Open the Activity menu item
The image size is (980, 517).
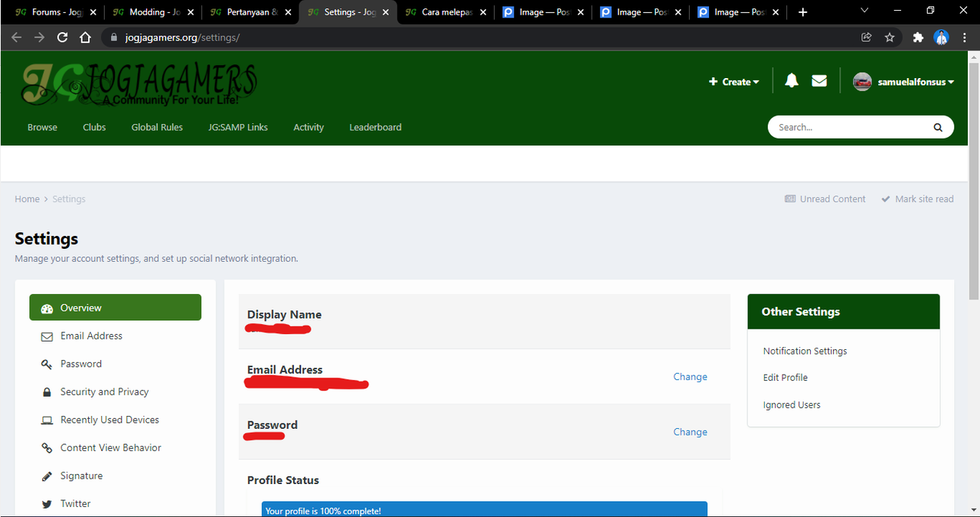coord(309,127)
